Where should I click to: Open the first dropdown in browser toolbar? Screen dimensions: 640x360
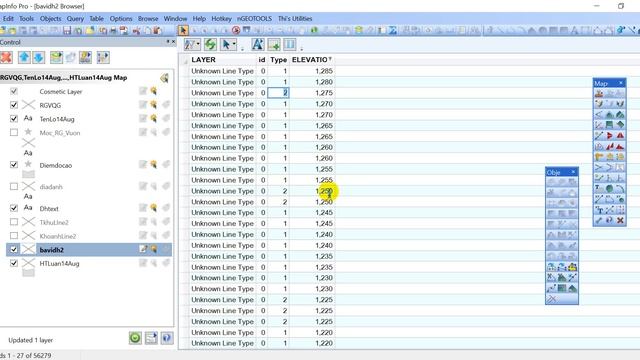point(198,44)
